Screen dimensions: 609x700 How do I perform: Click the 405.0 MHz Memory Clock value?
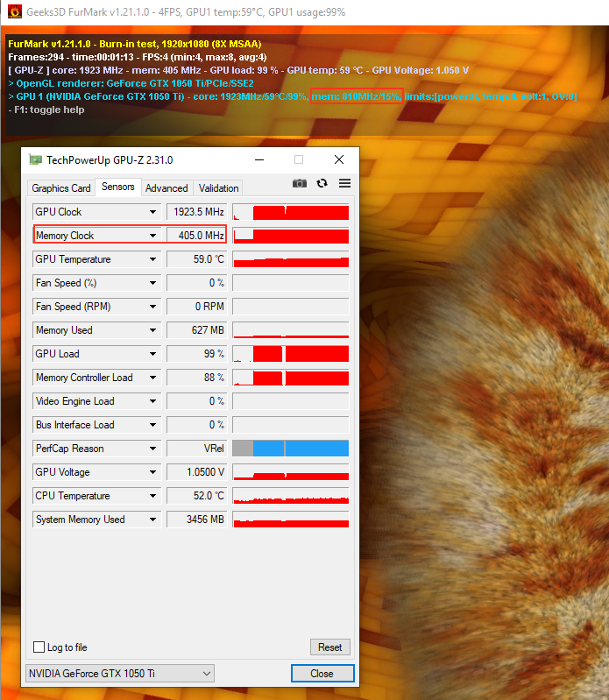[197, 236]
